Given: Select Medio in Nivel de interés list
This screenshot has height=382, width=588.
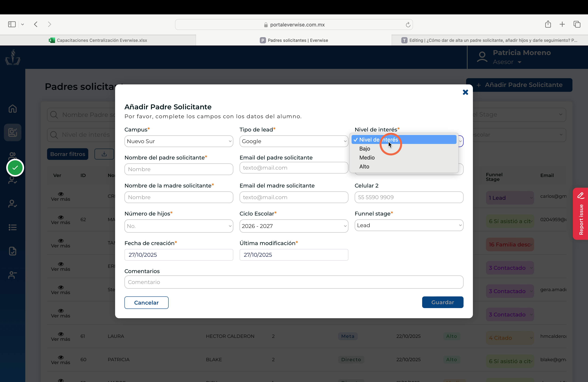Looking at the screenshot, I should pyautogui.click(x=404, y=158).
